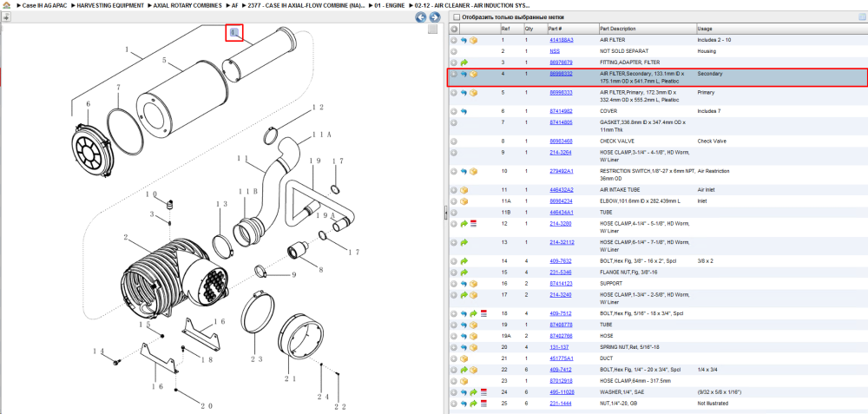Open the NSS part link
The image size is (868, 414).
[554, 51]
